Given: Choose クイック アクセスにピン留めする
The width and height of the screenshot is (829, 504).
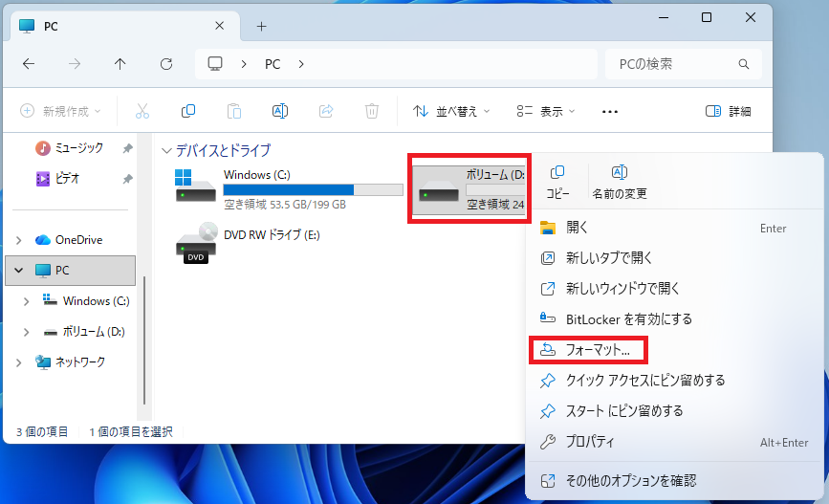Looking at the screenshot, I should (x=674, y=381).
